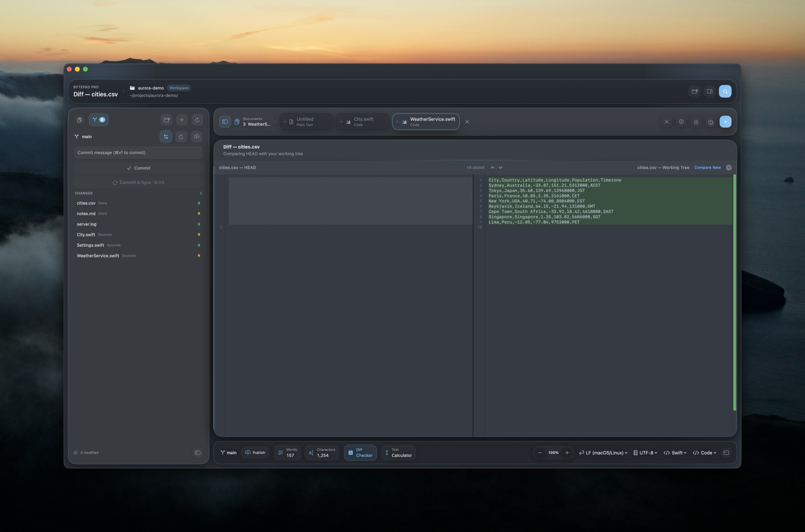This screenshot has width=805, height=532.
Task: Open notes.md in the changes list
Action: pyautogui.click(x=138, y=213)
